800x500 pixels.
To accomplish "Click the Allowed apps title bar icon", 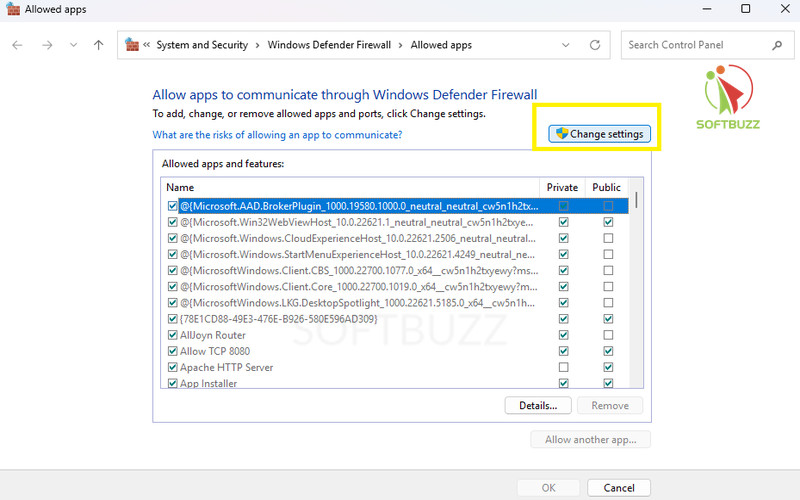I will tap(13, 9).
